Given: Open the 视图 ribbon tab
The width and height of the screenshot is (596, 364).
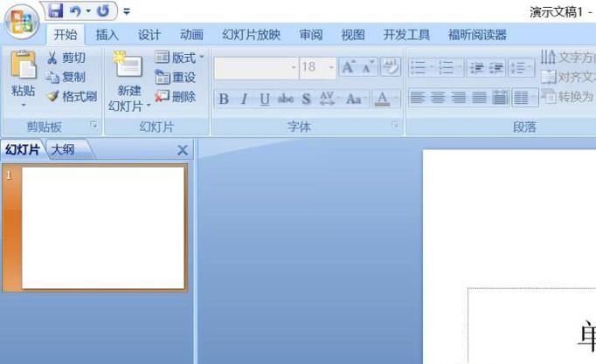Looking at the screenshot, I should [353, 35].
